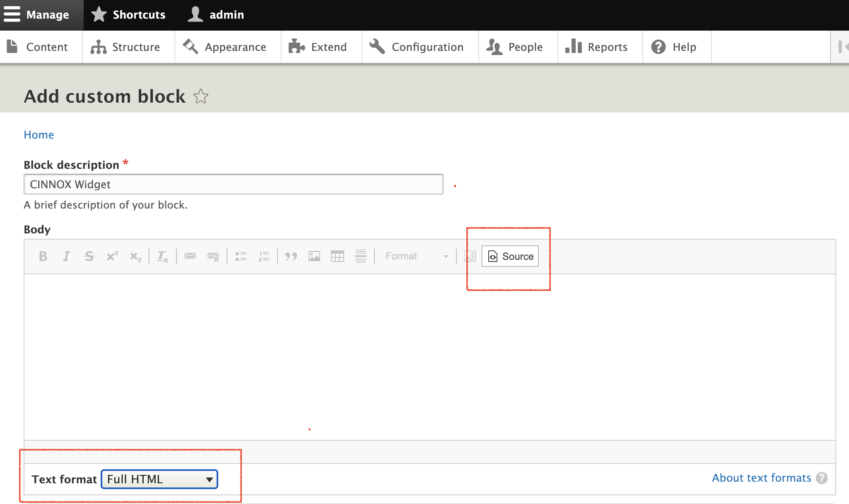Insert a link using Link icon
849x504 pixels.
click(190, 257)
